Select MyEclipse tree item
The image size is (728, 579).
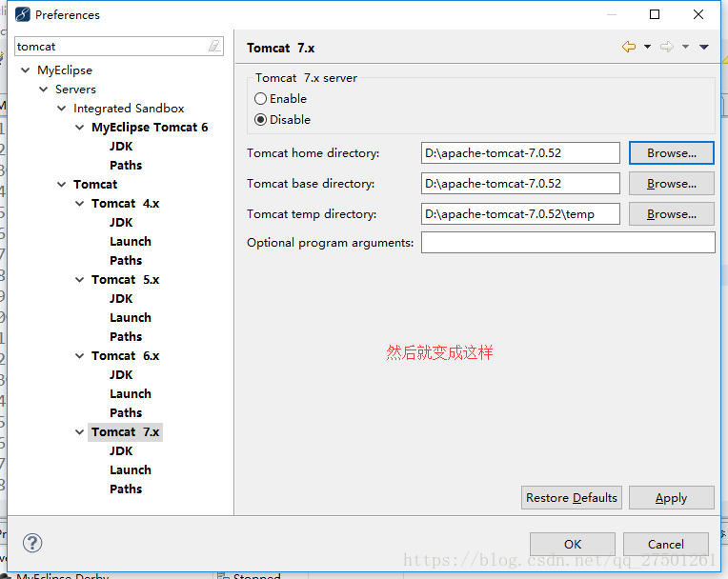[x=65, y=70]
